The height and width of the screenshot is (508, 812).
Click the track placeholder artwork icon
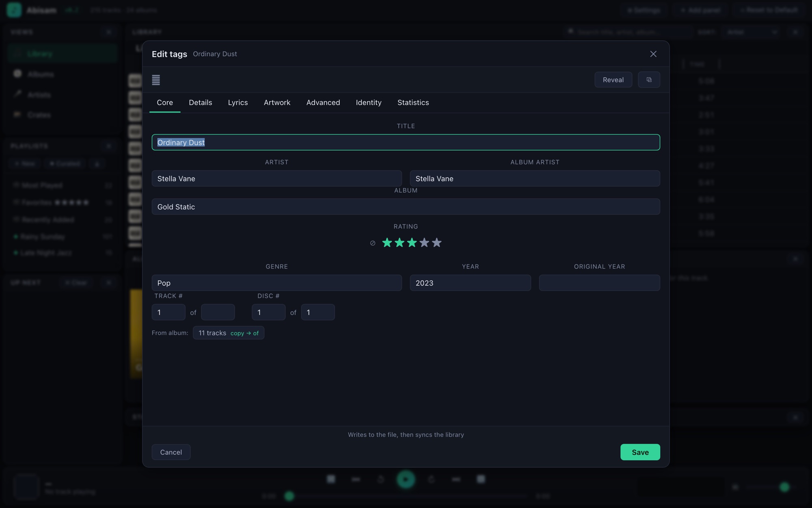click(156, 80)
